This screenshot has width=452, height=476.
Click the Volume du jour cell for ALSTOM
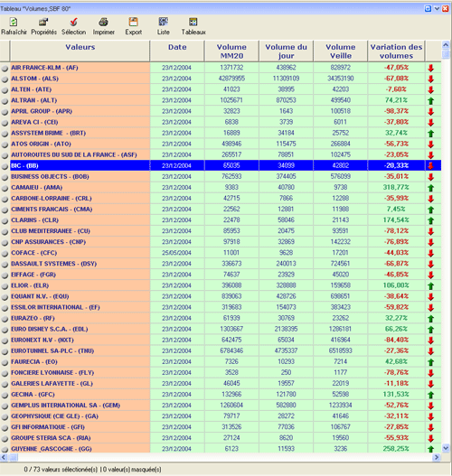[286, 79]
